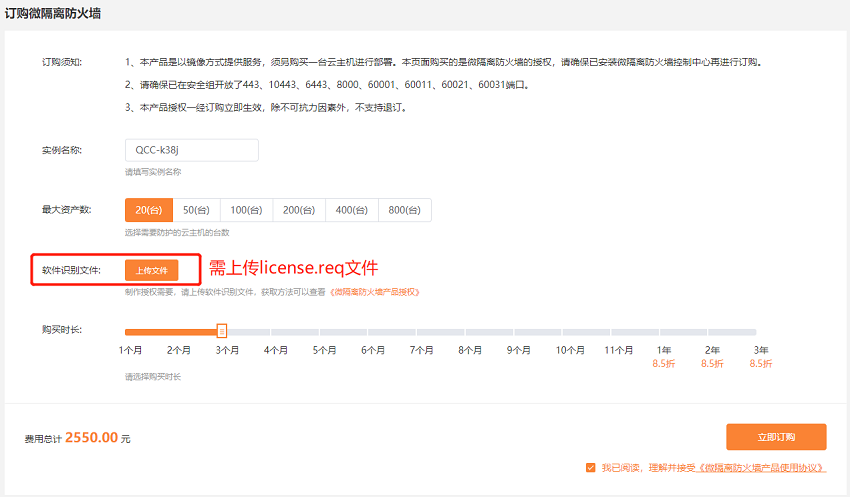
Task: Select the 50(台) asset count option
Action: (x=196, y=209)
